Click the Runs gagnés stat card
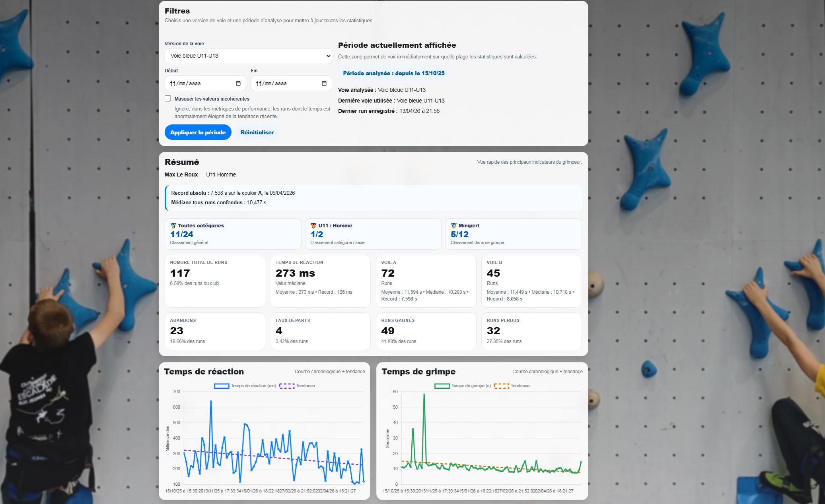Image resolution: width=825 pixels, height=504 pixels. click(426, 331)
